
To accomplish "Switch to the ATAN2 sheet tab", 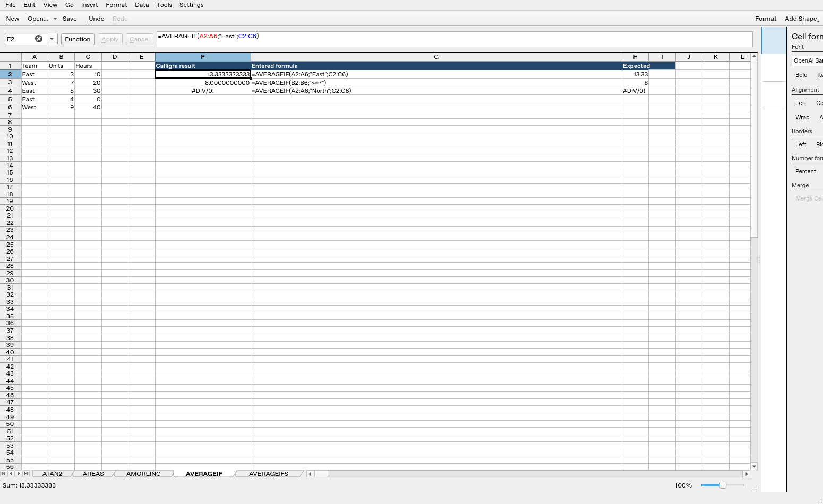I will pos(52,474).
